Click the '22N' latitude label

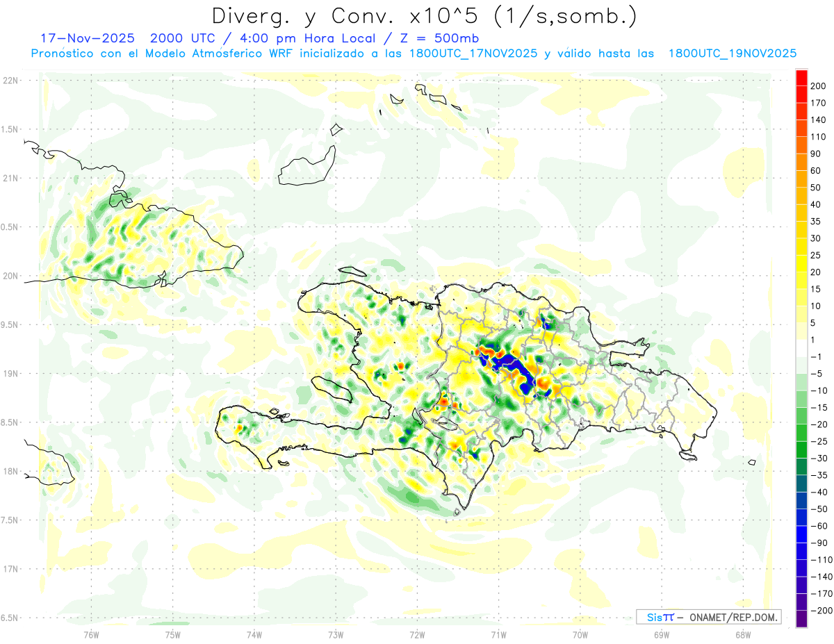tap(10, 81)
